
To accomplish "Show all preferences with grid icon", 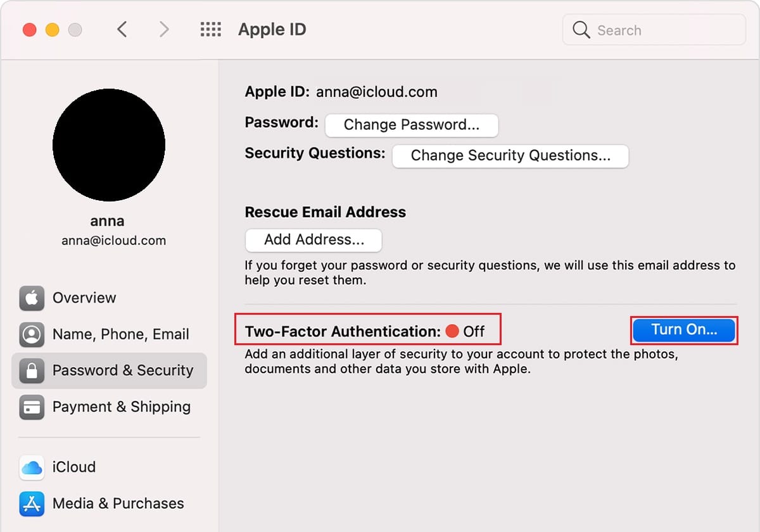I will click(210, 29).
